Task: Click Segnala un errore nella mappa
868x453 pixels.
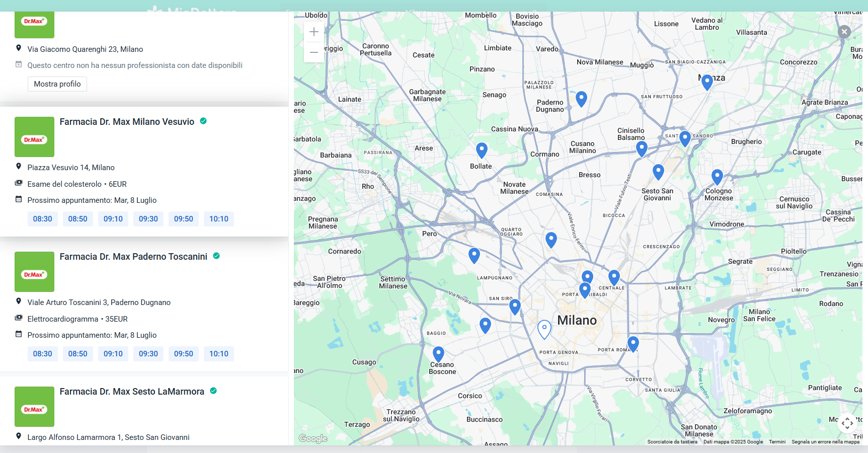Action: (x=825, y=442)
